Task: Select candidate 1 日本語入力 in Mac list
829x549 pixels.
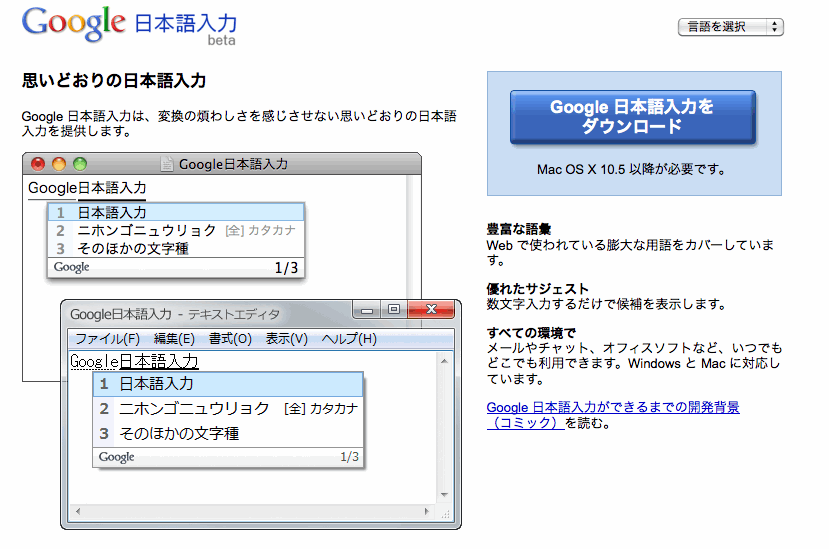Action: tap(176, 213)
